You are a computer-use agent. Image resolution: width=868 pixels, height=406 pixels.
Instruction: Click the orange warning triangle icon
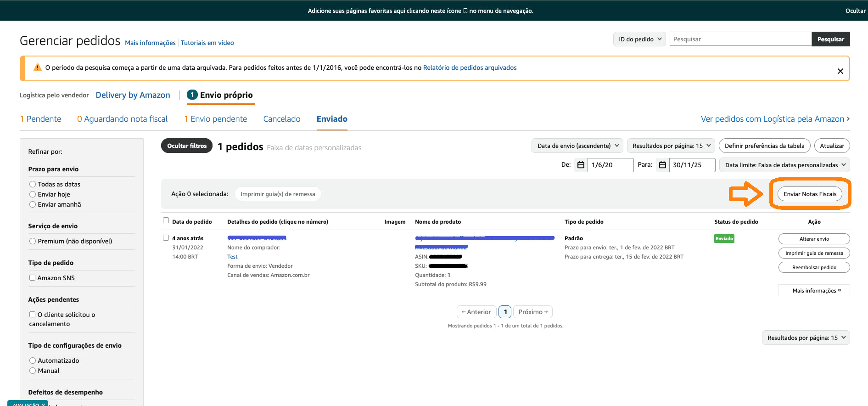(38, 68)
